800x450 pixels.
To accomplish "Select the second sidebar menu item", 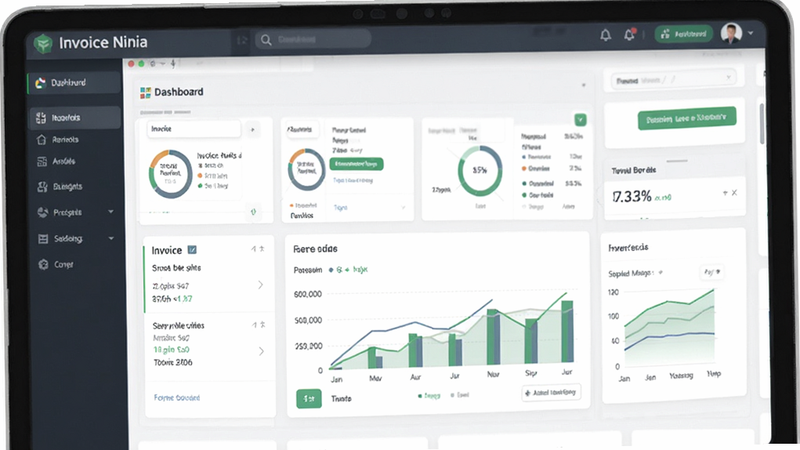I will [x=76, y=118].
